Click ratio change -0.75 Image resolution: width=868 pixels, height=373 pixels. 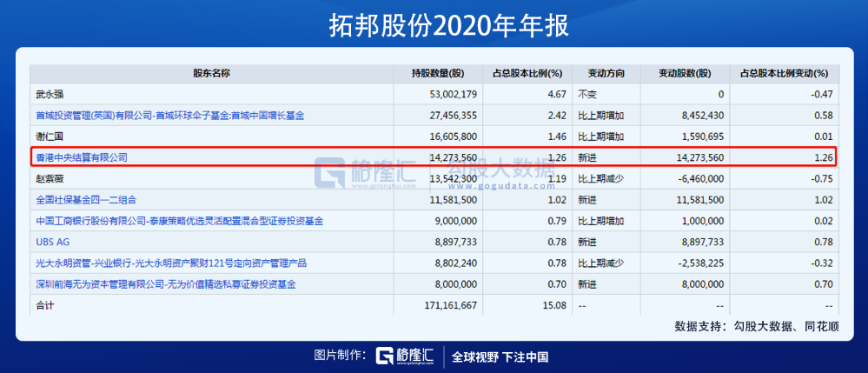point(822,179)
